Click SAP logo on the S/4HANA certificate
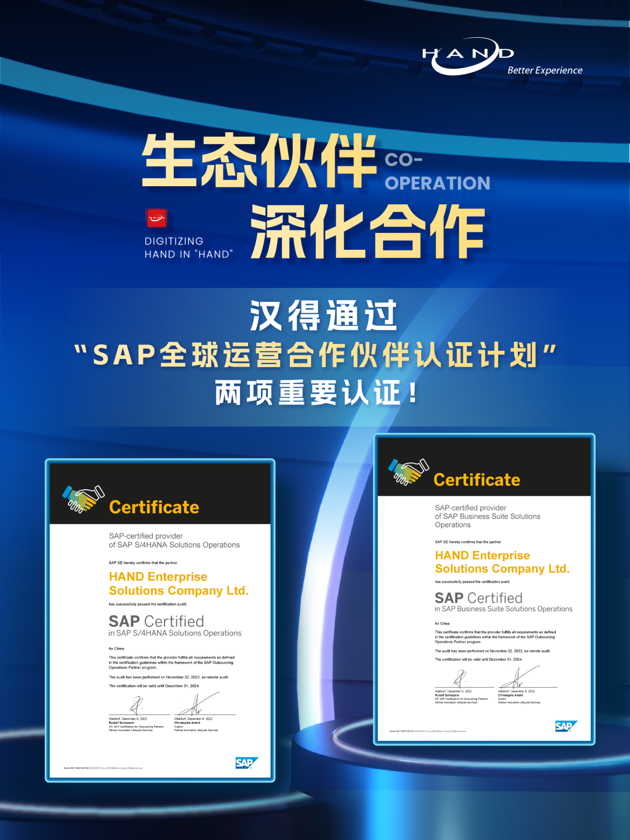 pos(246,763)
